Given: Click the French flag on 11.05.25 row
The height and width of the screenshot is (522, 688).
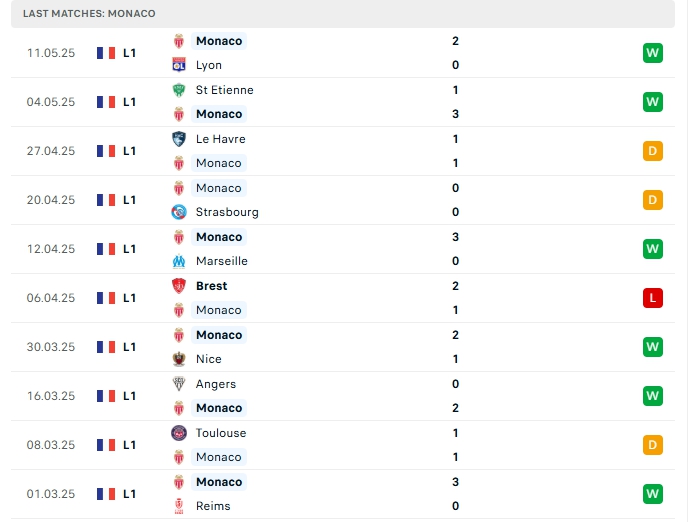Looking at the screenshot, I should point(106,53).
